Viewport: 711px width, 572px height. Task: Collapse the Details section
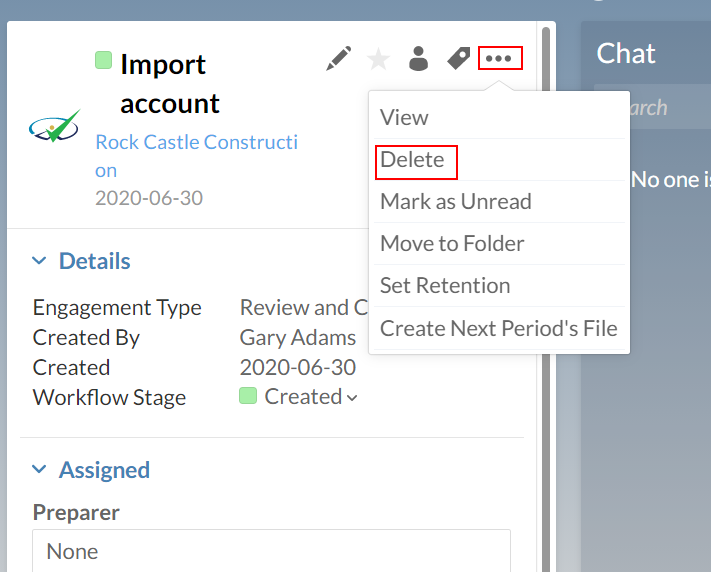coord(39,261)
